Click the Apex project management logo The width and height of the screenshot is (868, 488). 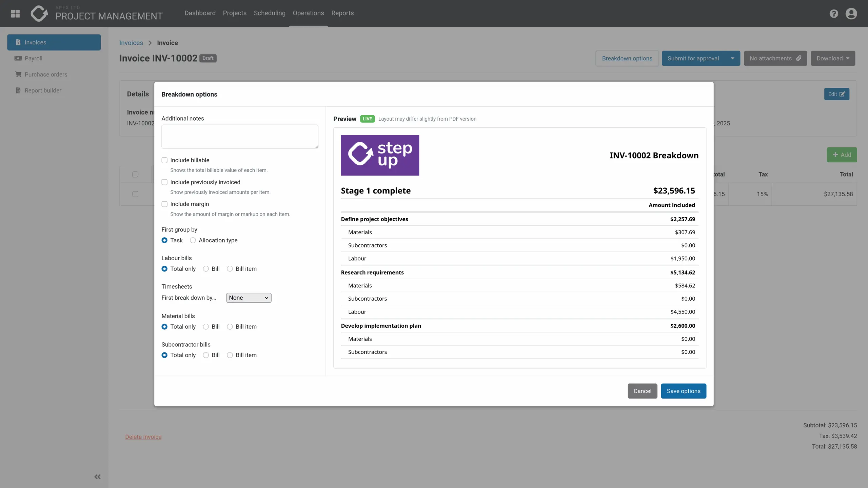coord(39,14)
